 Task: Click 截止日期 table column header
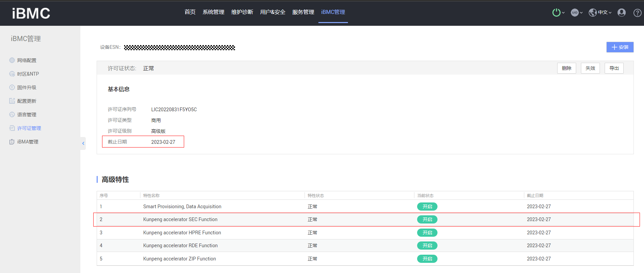tap(535, 196)
